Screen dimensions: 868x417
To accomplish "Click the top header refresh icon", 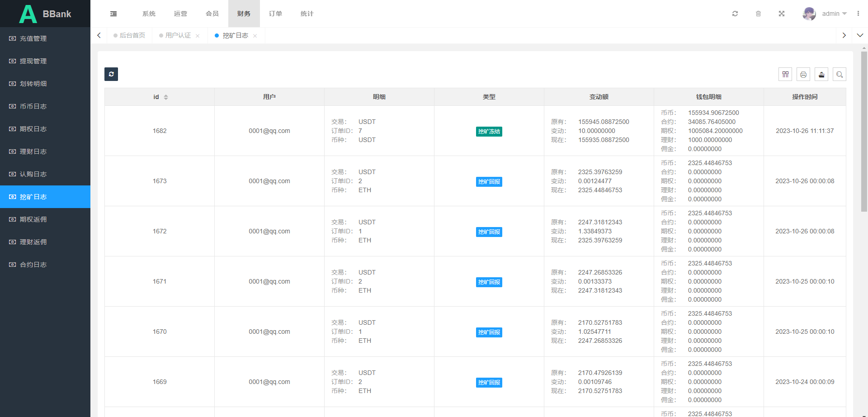I will click(x=735, y=14).
